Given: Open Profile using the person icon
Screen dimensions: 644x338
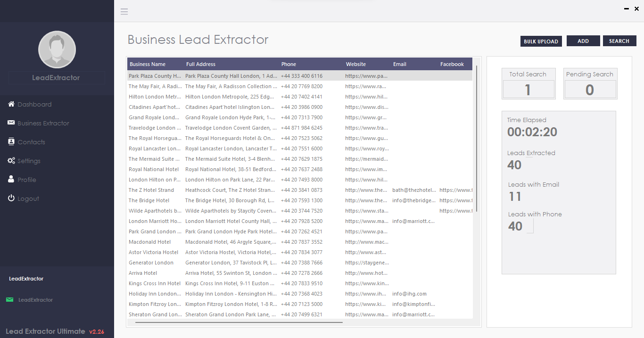Looking at the screenshot, I should [x=11, y=180].
